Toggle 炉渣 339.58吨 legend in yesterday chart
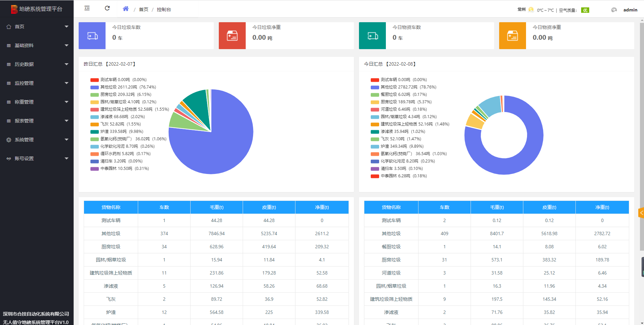This screenshot has width=644, height=325. [x=117, y=132]
